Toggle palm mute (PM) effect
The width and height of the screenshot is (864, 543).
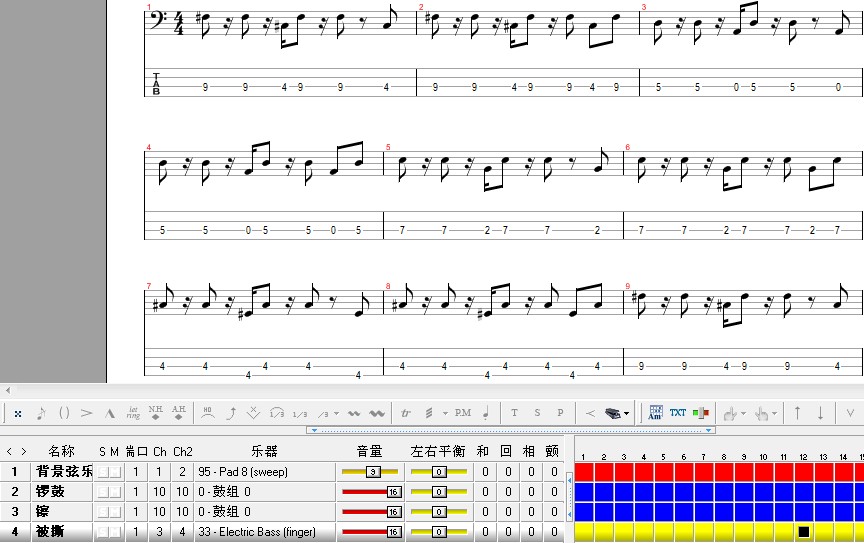(462, 412)
